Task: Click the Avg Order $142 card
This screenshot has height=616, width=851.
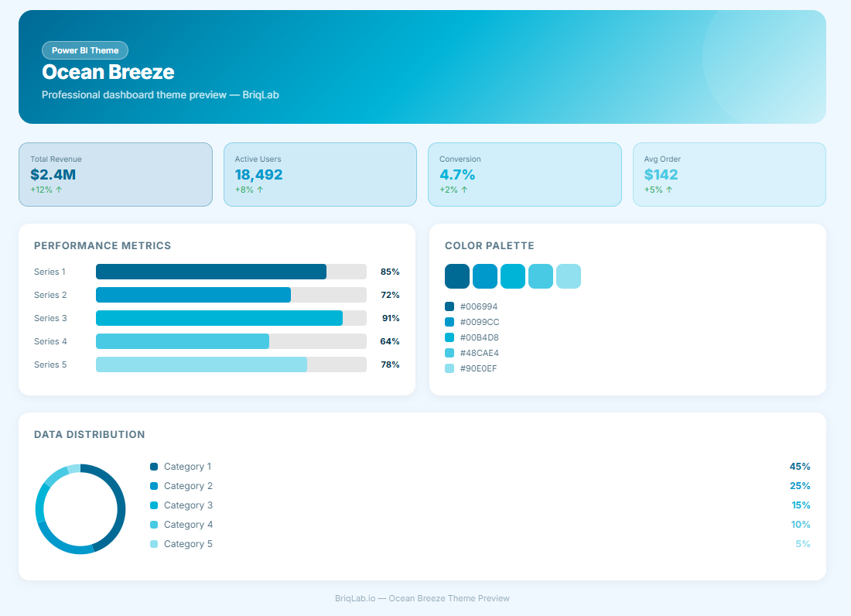Action: click(x=729, y=174)
